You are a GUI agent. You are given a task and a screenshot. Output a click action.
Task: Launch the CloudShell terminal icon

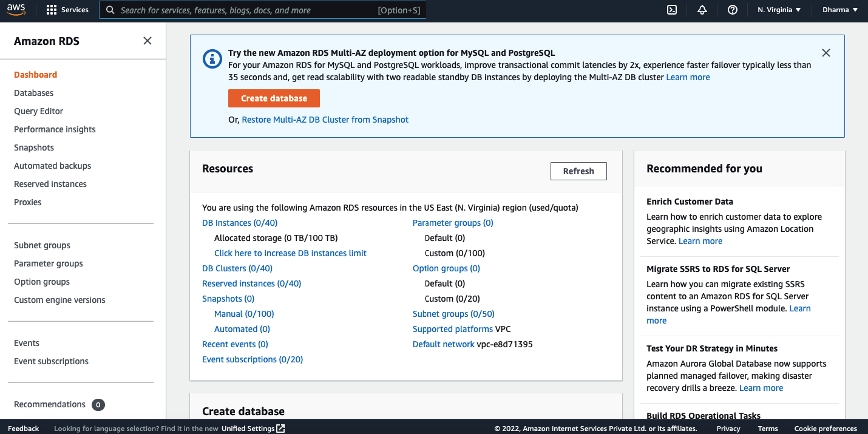pyautogui.click(x=672, y=10)
